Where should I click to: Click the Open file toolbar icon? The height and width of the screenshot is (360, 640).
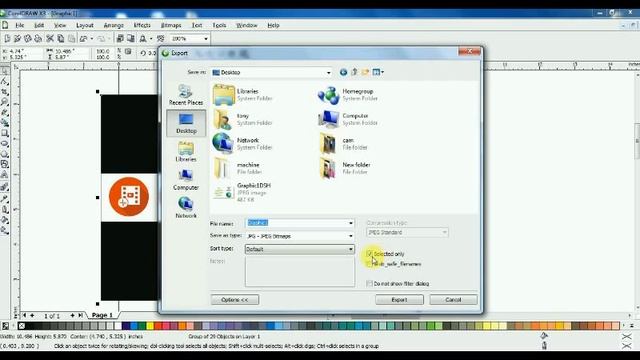tap(17, 38)
